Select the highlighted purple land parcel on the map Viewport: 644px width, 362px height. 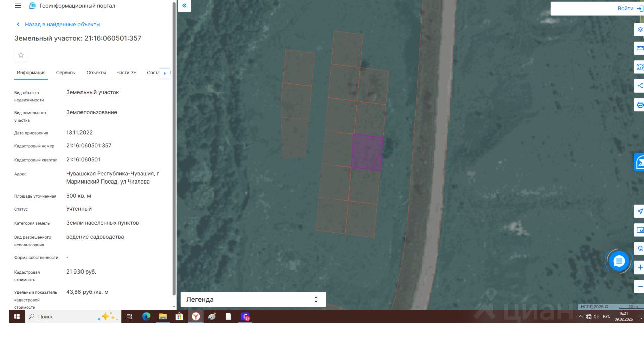[367, 152]
